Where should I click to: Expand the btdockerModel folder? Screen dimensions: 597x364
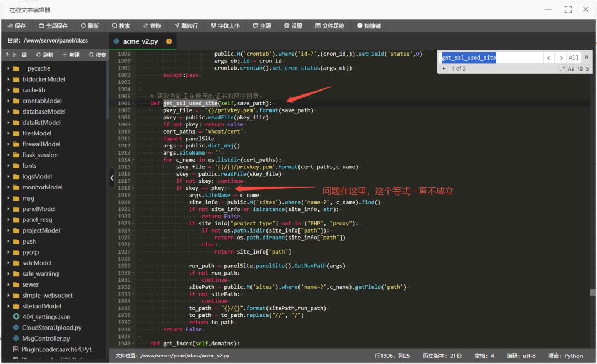click(8, 79)
